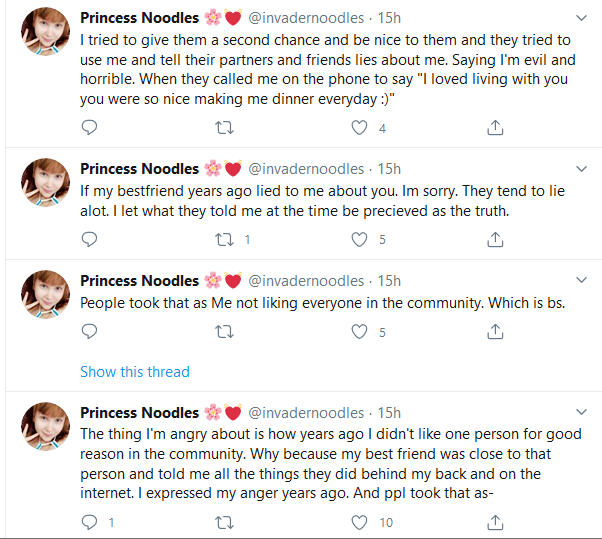Share the 'bestfriend years ago lied' tweet

pos(494,239)
